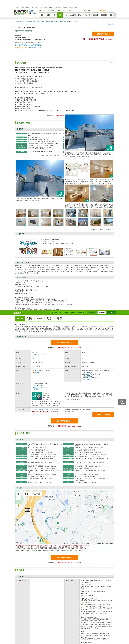The image size is (129, 644).
Task: Open the 賃貸 rental tab
Action: (x=42, y=15)
